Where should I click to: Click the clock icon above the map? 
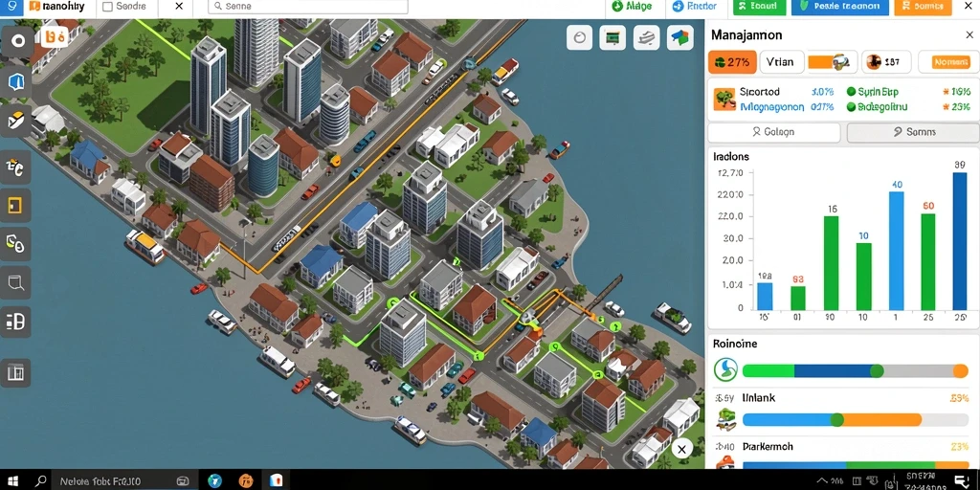pos(579,37)
